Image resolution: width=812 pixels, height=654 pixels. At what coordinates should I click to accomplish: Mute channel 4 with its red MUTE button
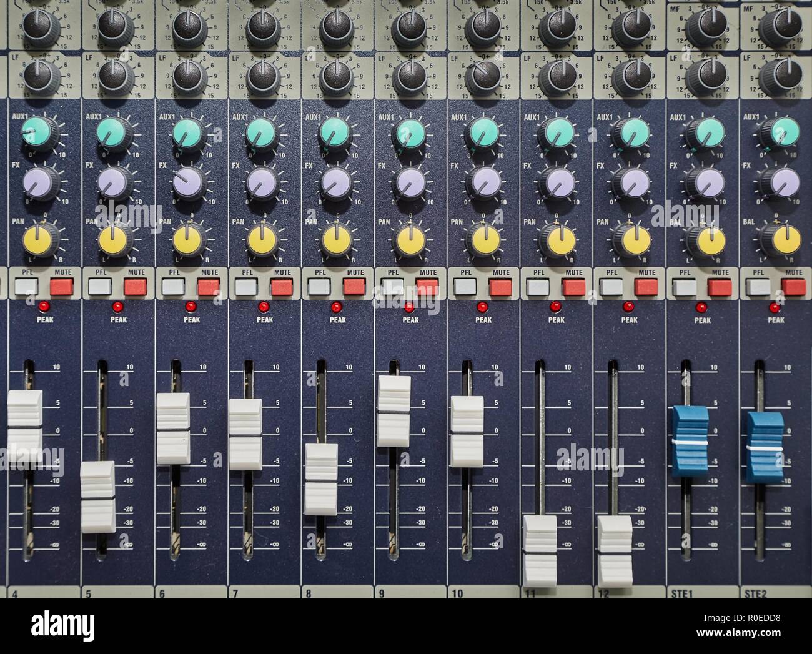click(x=62, y=287)
